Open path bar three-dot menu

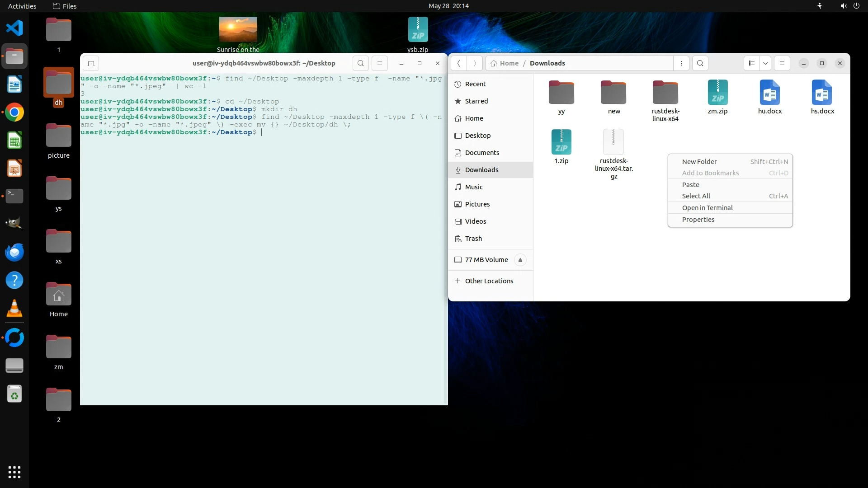[681, 63]
